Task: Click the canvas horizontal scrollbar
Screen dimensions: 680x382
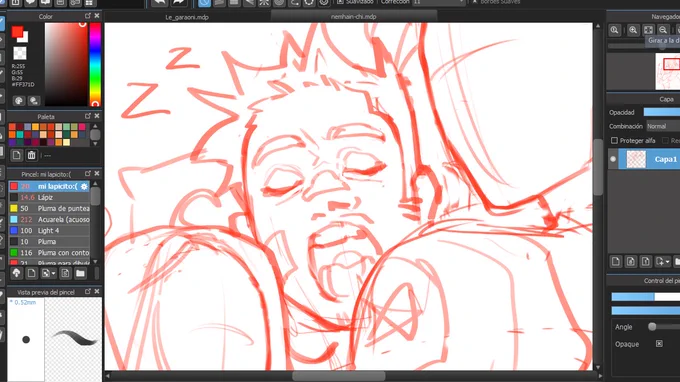Action: tap(339, 376)
